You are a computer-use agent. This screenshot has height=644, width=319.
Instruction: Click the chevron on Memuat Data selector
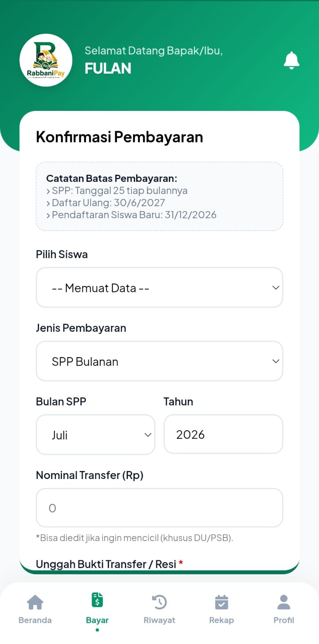tap(276, 287)
